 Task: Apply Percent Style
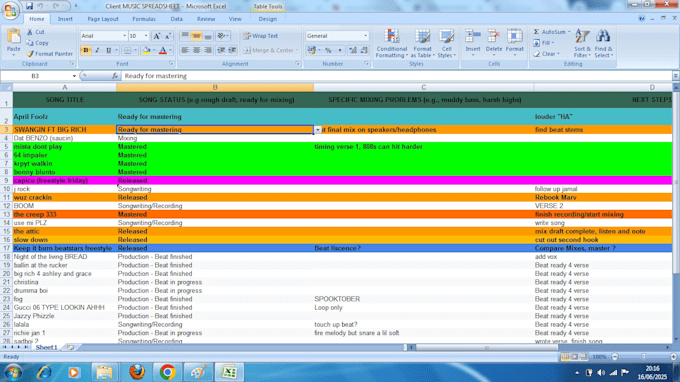[x=328, y=50]
